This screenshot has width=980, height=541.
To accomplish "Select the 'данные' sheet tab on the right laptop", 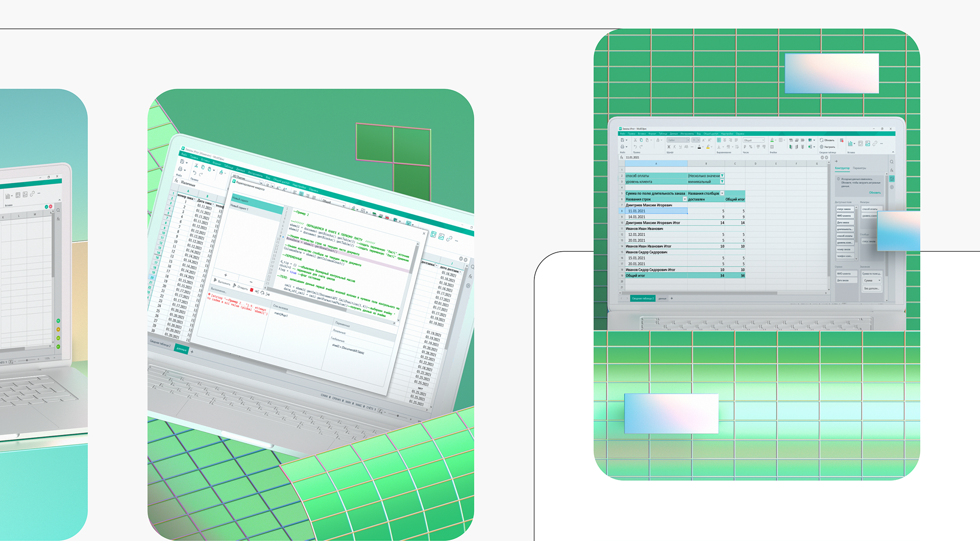I will tap(662, 299).
